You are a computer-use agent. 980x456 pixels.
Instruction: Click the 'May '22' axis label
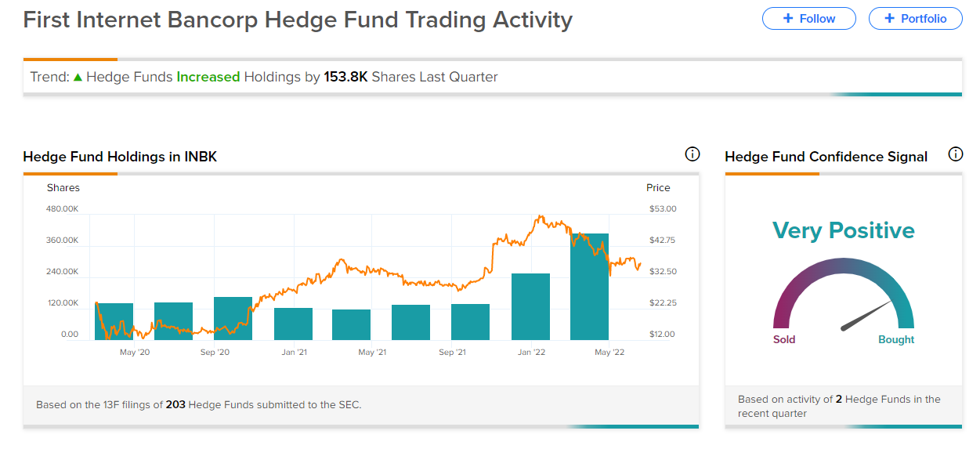(609, 353)
